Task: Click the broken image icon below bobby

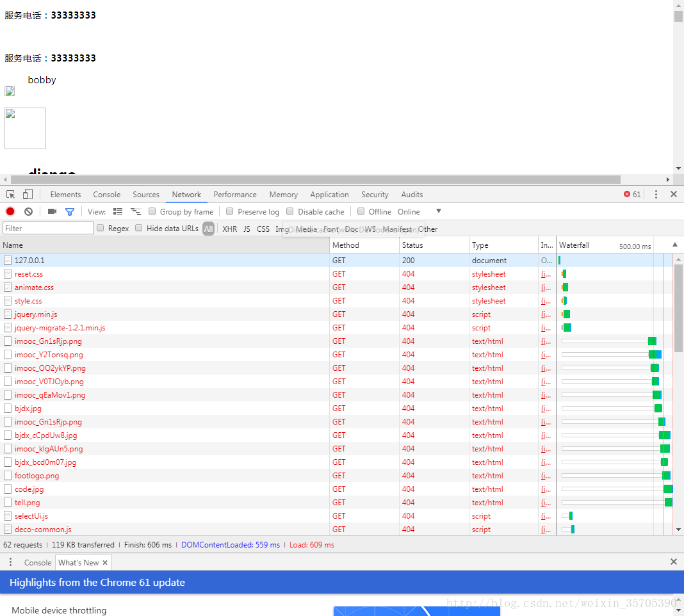Action: coord(10,91)
